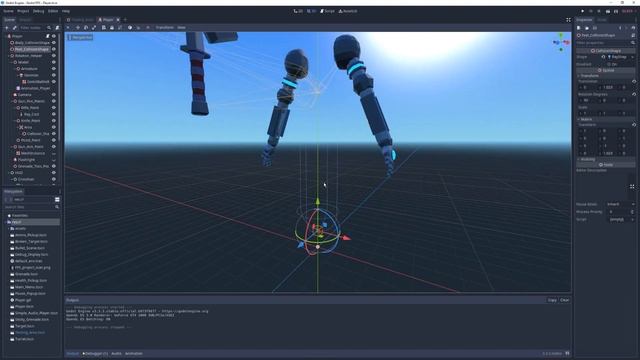The height and width of the screenshot is (360, 640).
Task: Clear the Output log
Action: (564, 300)
